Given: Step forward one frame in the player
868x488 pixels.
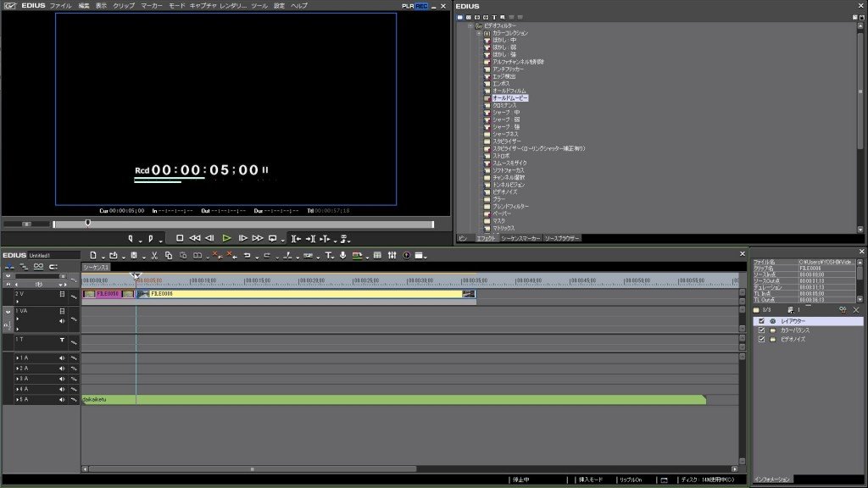Looking at the screenshot, I should click(242, 238).
